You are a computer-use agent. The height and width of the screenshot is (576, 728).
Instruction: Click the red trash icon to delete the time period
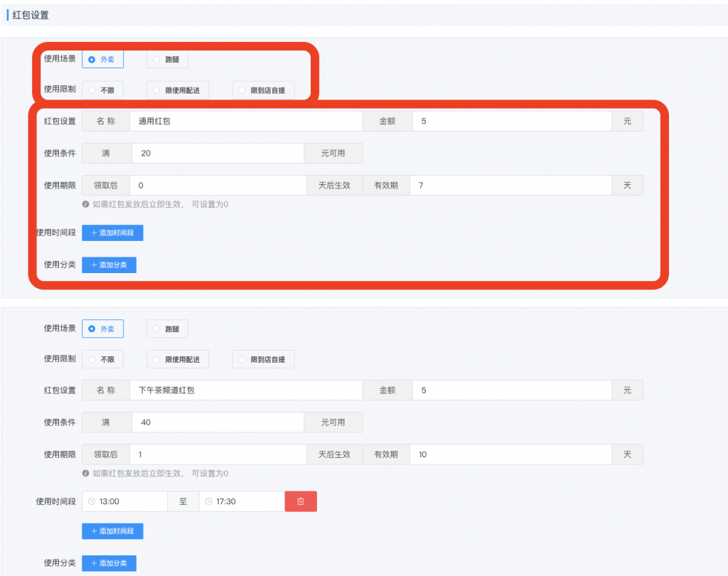(x=301, y=501)
